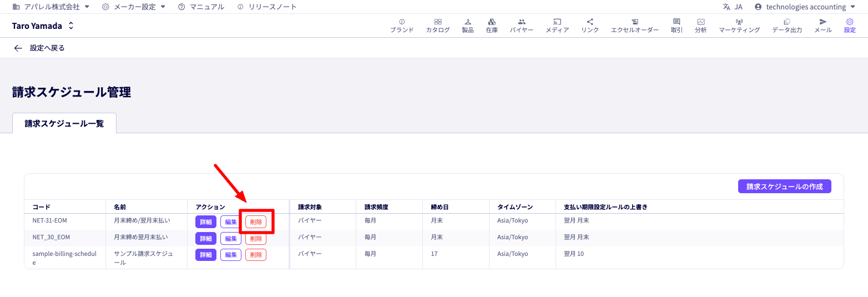Click 詳細 for NET_30_EOM row
The width and height of the screenshot is (868, 297).
point(206,239)
